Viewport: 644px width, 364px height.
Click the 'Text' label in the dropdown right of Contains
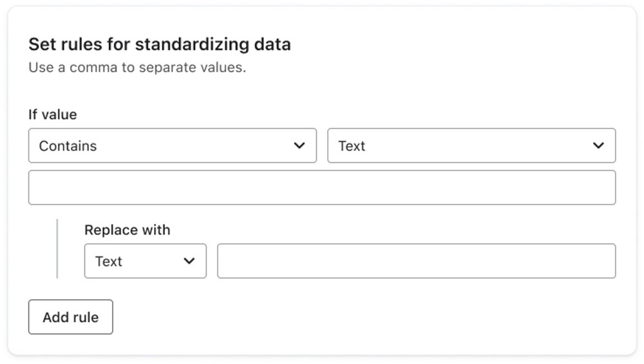click(x=352, y=146)
